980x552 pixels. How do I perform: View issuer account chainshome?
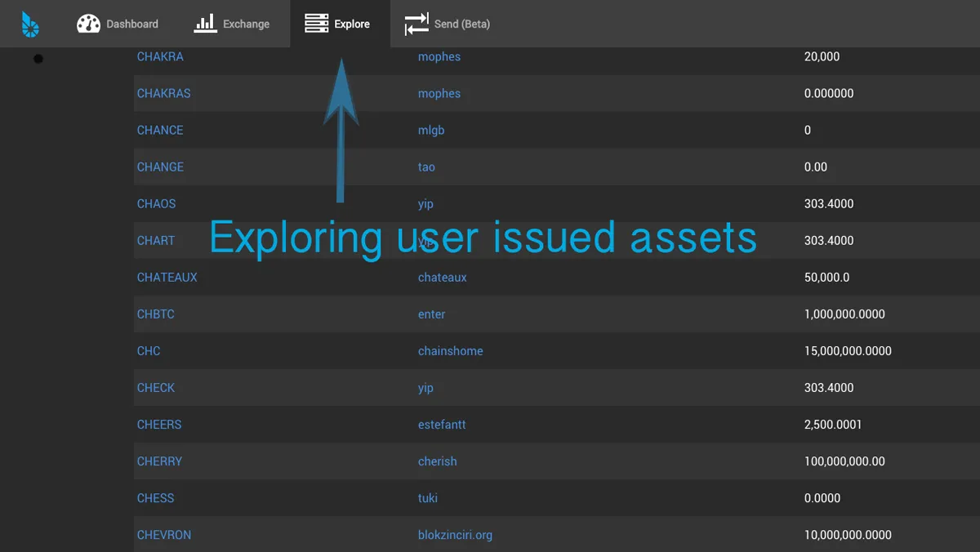[451, 350]
